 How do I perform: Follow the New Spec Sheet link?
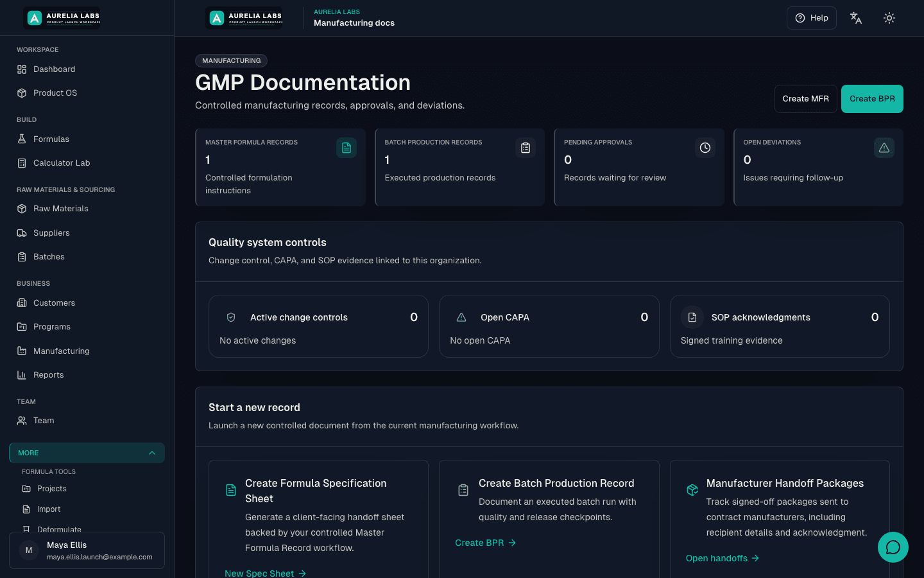tap(266, 573)
